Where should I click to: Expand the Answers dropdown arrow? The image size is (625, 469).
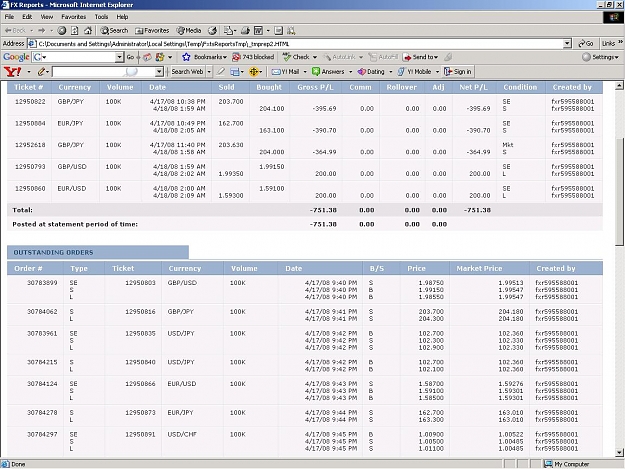pos(351,72)
